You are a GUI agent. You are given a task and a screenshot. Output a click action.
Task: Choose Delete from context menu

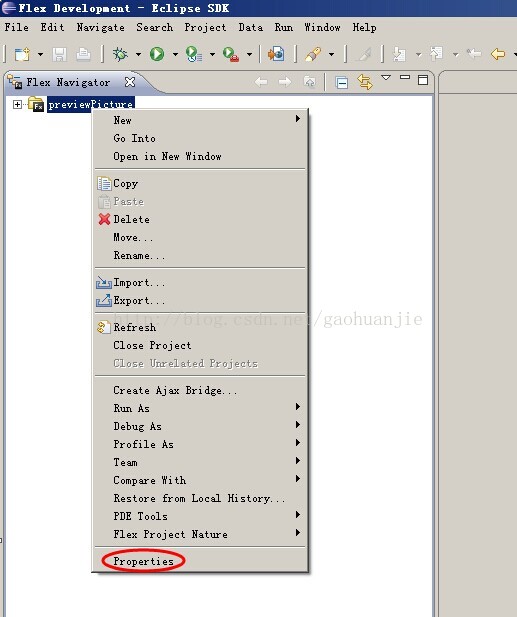click(x=200, y=219)
